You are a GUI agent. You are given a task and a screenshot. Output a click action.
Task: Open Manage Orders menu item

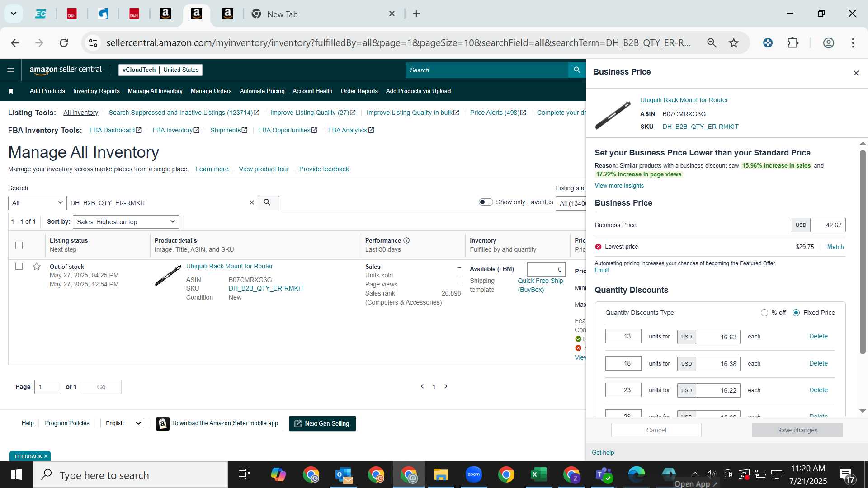click(x=211, y=91)
